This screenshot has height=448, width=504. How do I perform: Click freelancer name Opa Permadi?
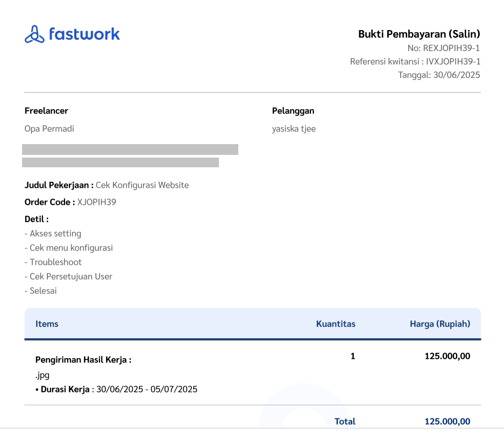click(49, 129)
